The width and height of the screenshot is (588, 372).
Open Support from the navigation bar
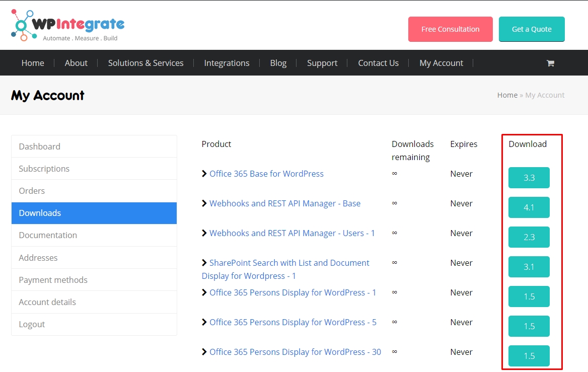click(x=322, y=63)
